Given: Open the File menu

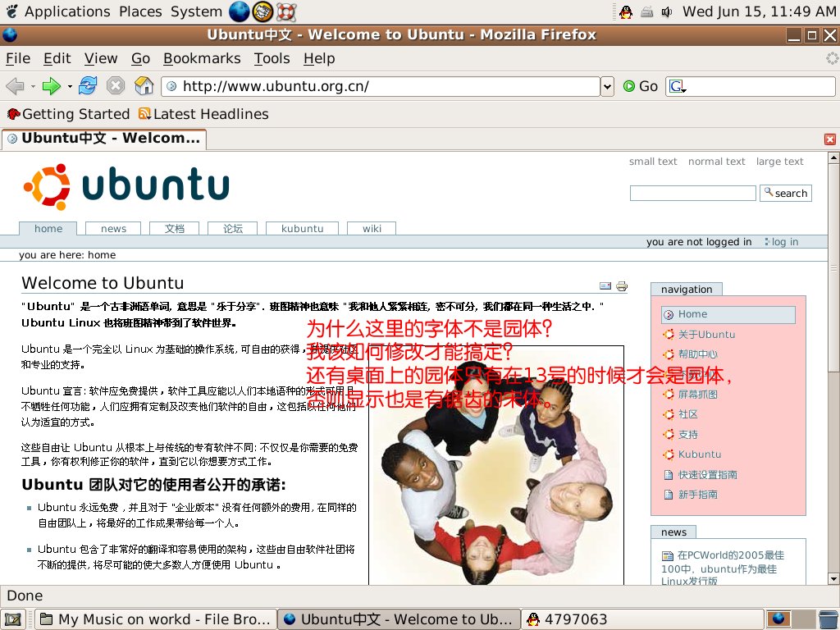Looking at the screenshot, I should [18, 58].
